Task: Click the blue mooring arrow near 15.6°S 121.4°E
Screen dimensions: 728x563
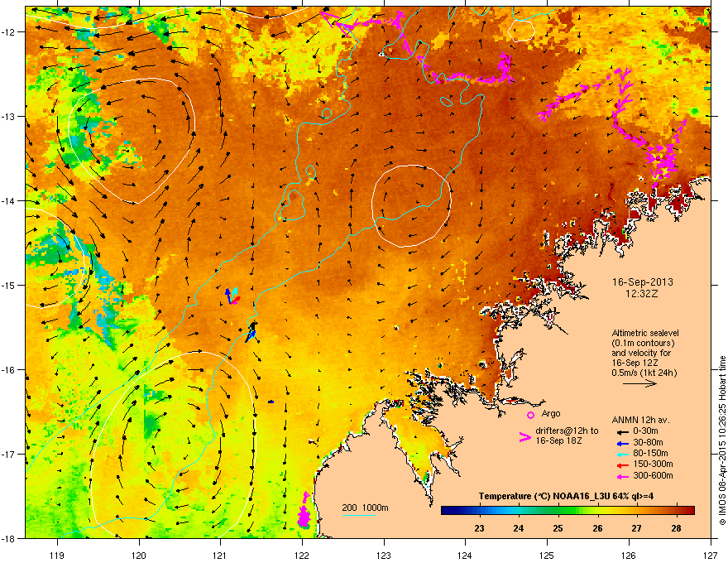Action: pos(251,333)
